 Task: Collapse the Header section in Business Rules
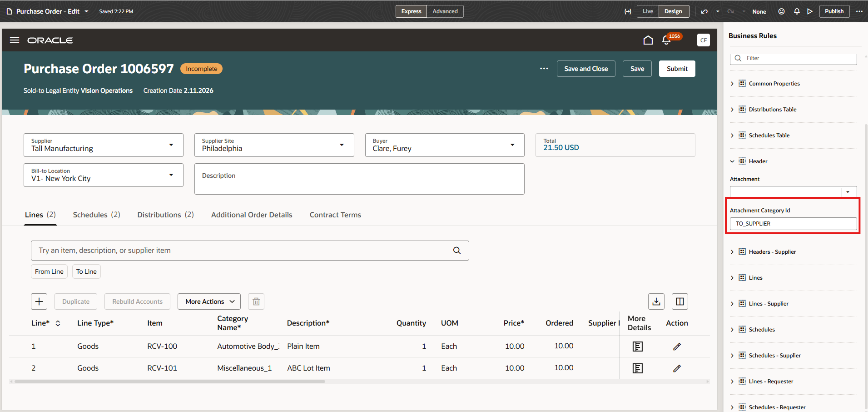(x=732, y=161)
